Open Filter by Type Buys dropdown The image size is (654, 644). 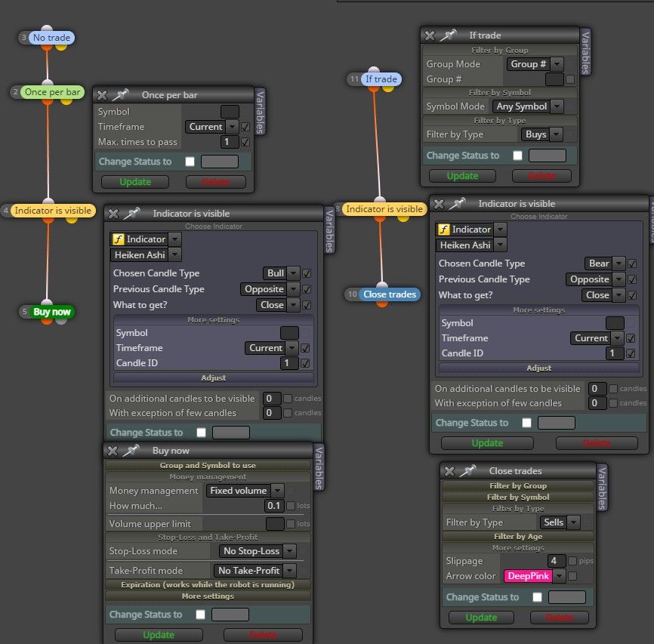click(x=541, y=134)
